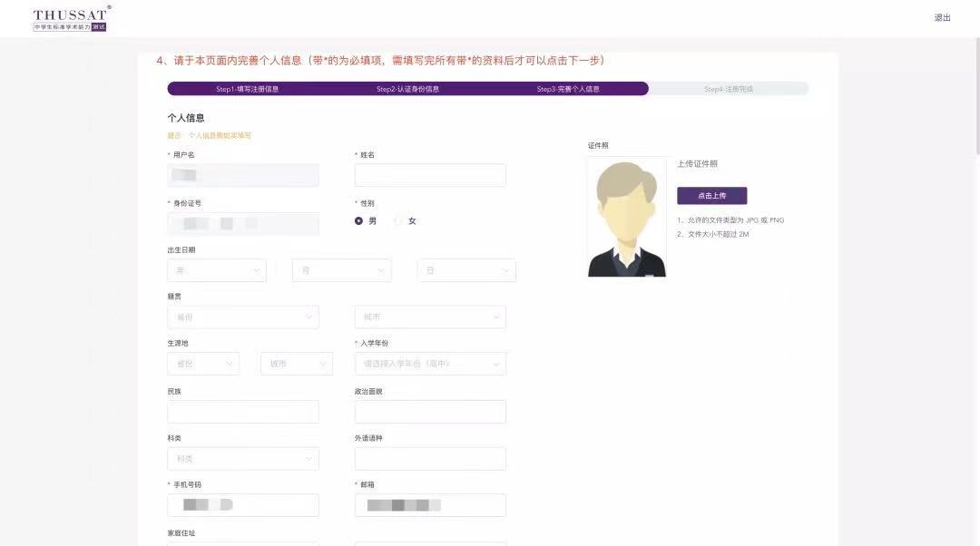Click the ID photo placeholder avatar
The image size is (980, 546).
(627, 217)
